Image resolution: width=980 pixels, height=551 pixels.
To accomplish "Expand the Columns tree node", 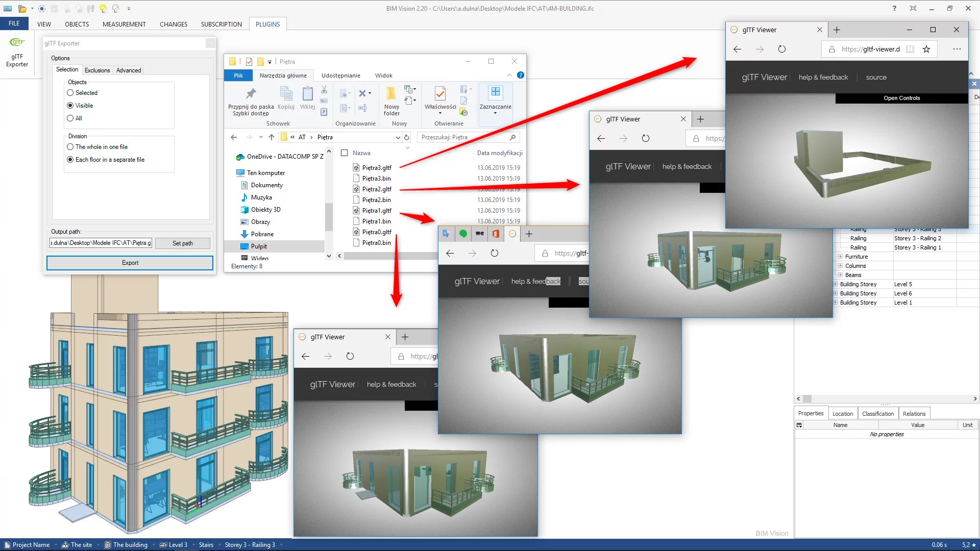I will tap(840, 266).
